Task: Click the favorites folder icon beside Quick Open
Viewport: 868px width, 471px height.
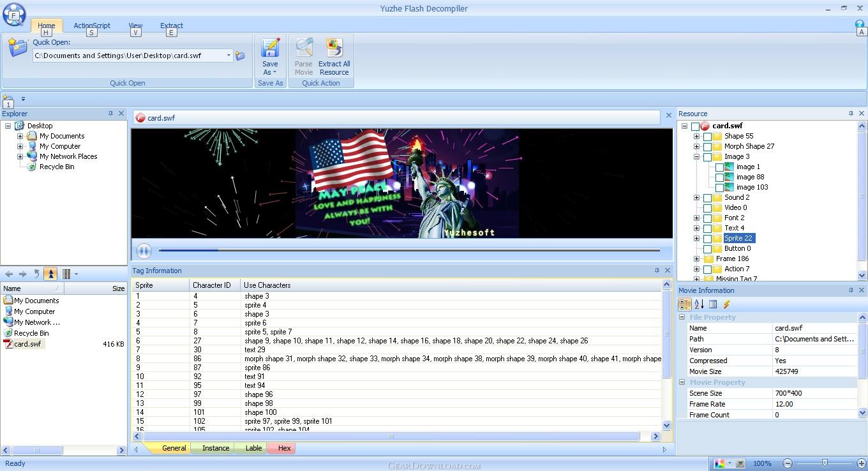Action: pos(18,47)
